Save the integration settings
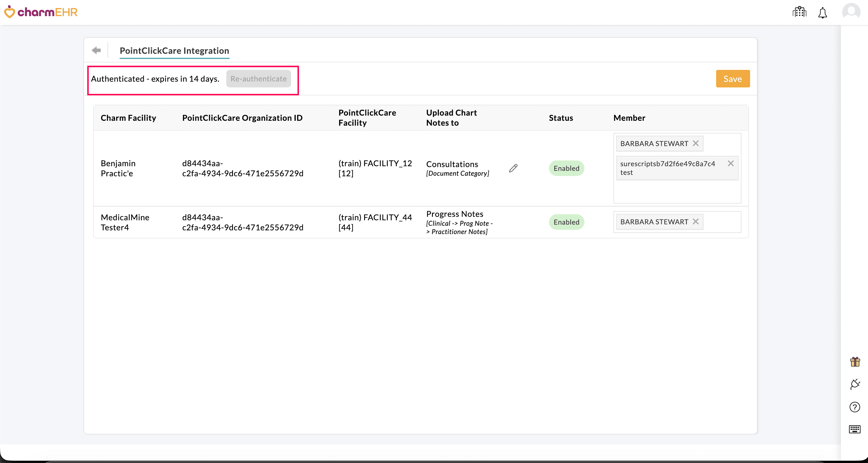 click(733, 79)
